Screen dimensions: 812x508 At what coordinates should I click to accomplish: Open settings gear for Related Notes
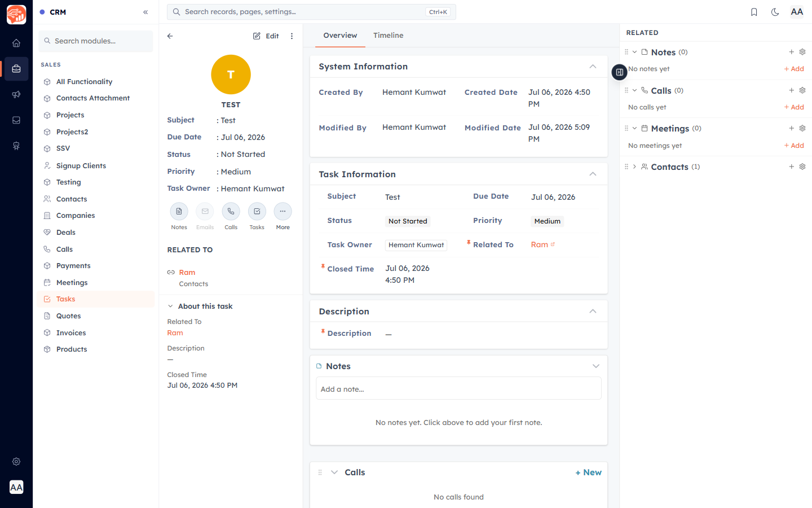(802, 52)
